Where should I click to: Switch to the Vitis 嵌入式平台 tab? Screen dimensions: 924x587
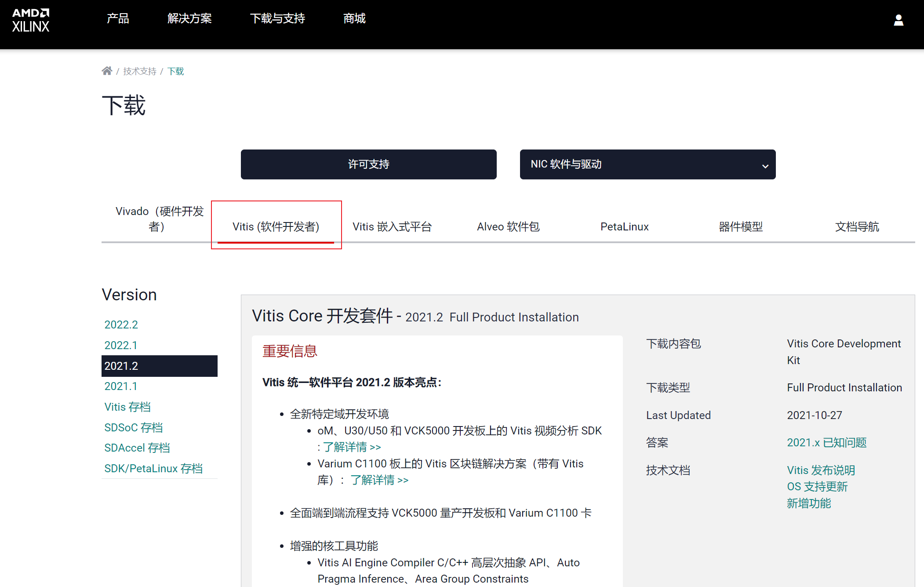(x=392, y=227)
